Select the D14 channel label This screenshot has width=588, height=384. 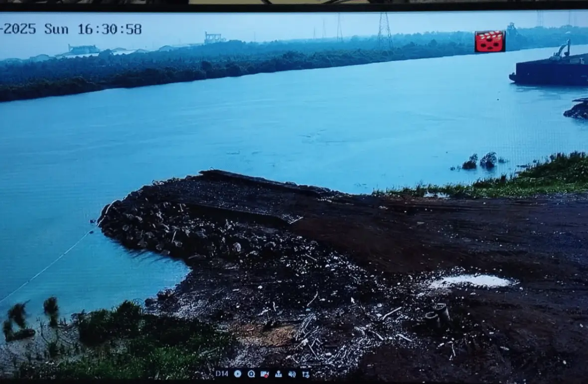pyautogui.click(x=222, y=374)
